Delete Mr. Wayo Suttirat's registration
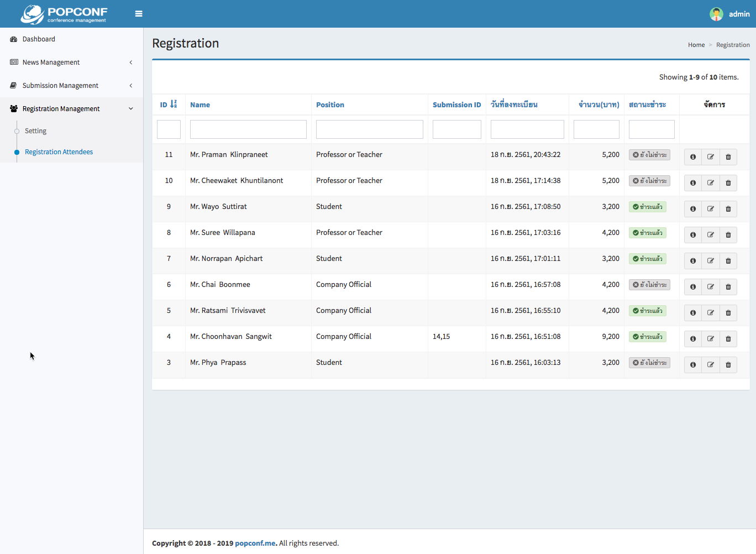Viewport: 756px width, 554px height. tap(728, 209)
